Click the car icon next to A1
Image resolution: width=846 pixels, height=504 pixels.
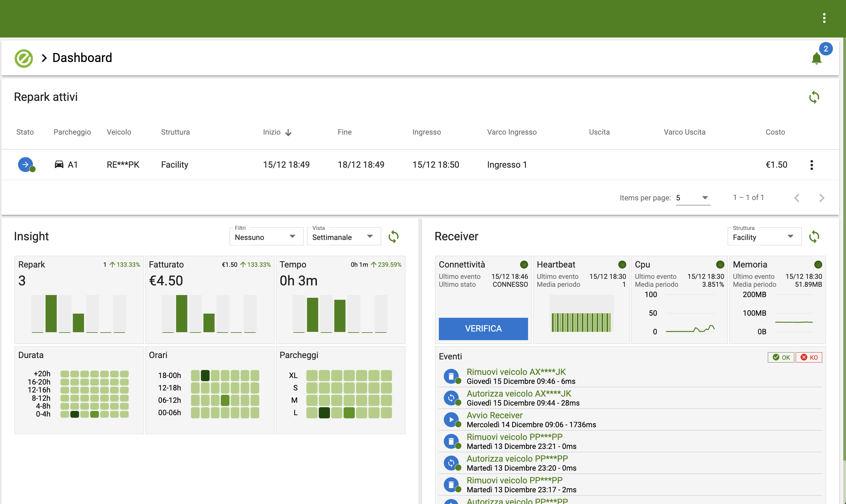pyautogui.click(x=59, y=165)
